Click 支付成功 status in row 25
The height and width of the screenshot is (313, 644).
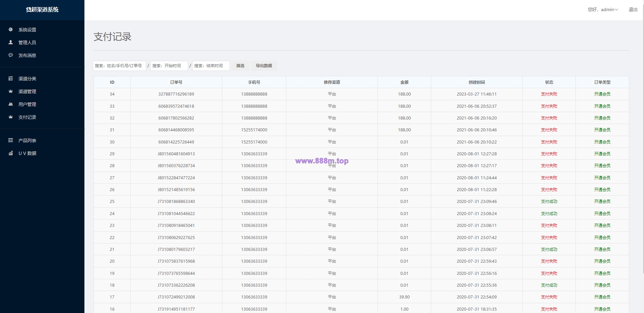point(549,202)
